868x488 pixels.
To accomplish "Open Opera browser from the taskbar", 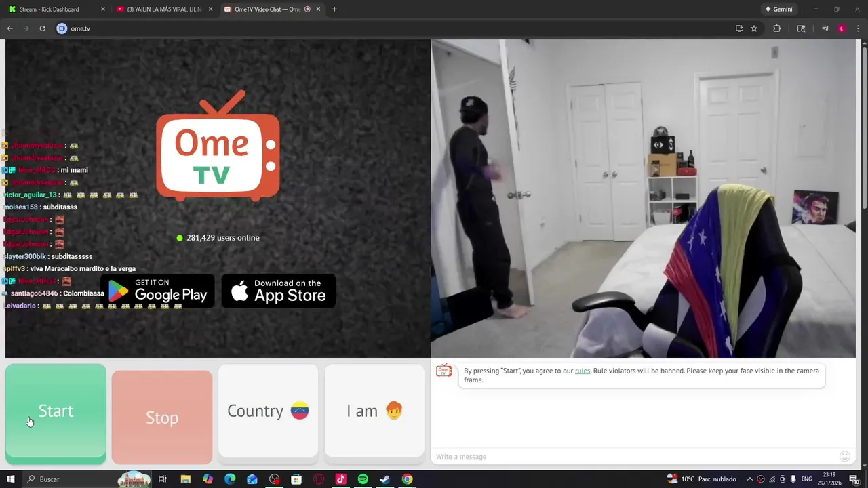I will tap(319, 479).
